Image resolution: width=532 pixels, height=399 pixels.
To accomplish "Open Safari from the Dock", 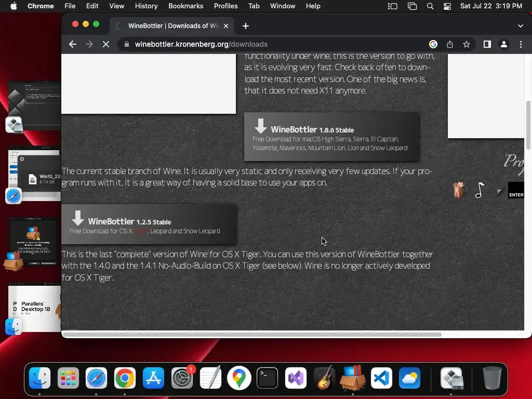I will pyautogui.click(x=96, y=378).
